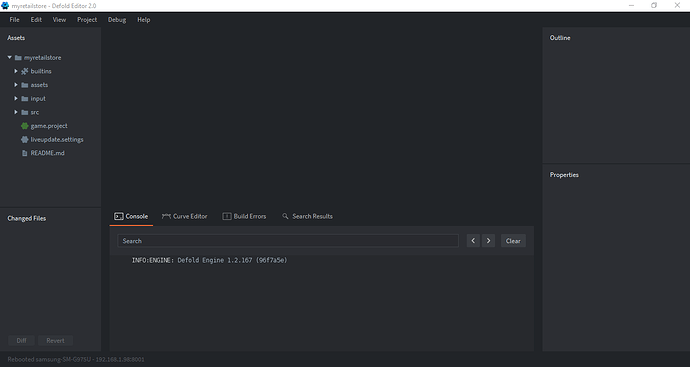Close the Defold Editor window

[x=677, y=6]
